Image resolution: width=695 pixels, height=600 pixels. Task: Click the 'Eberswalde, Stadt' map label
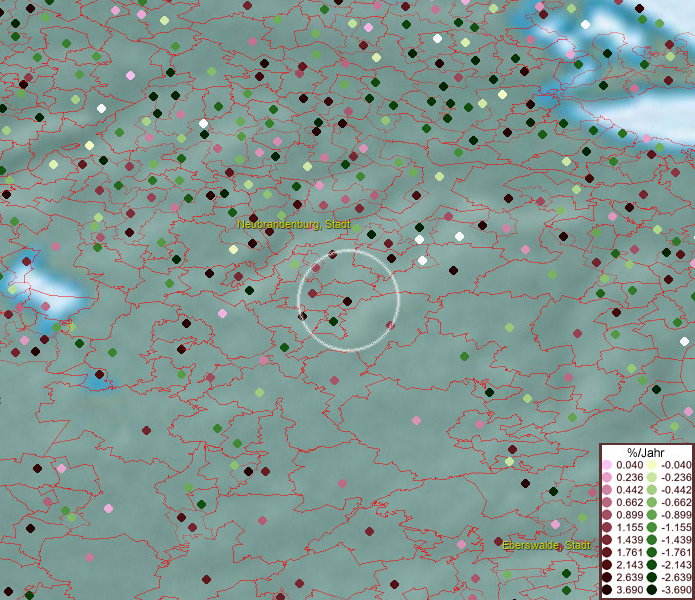546,545
